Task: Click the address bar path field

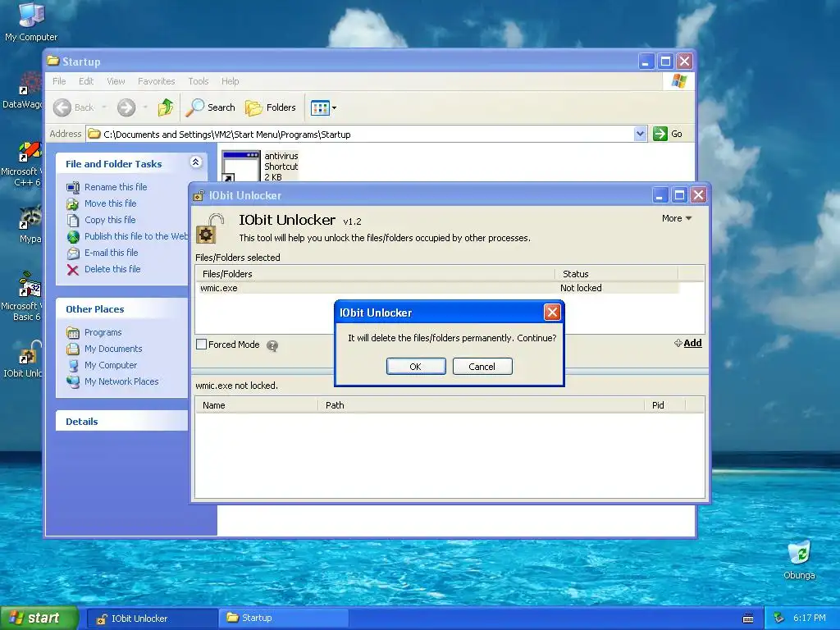Action: (x=360, y=134)
